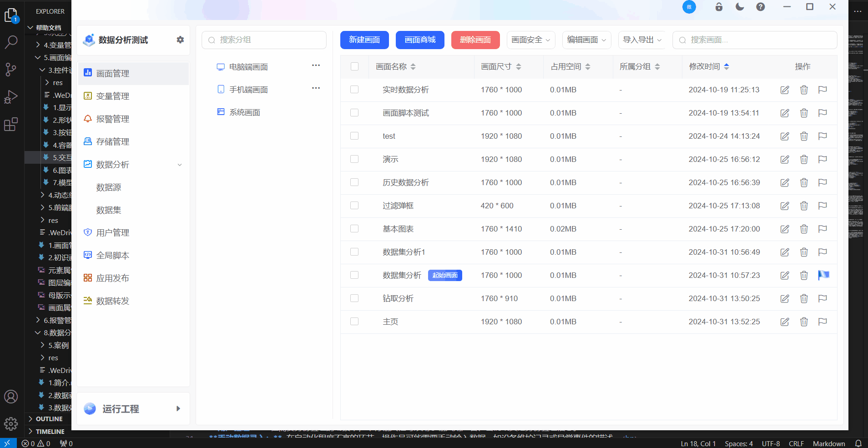The height and width of the screenshot is (448, 868).
Task: Open 用户管理 panel
Action: point(113,232)
